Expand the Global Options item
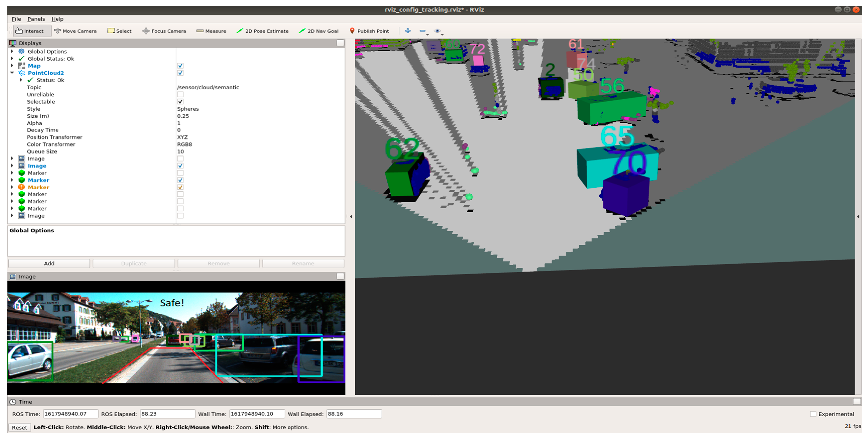This screenshot has height=440, width=868. point(12,51)
